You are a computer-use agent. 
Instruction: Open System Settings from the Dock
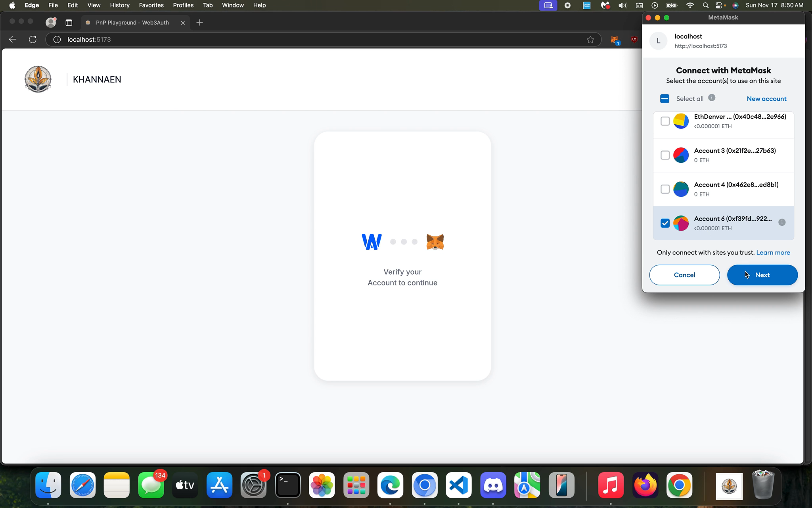point(254,485)
